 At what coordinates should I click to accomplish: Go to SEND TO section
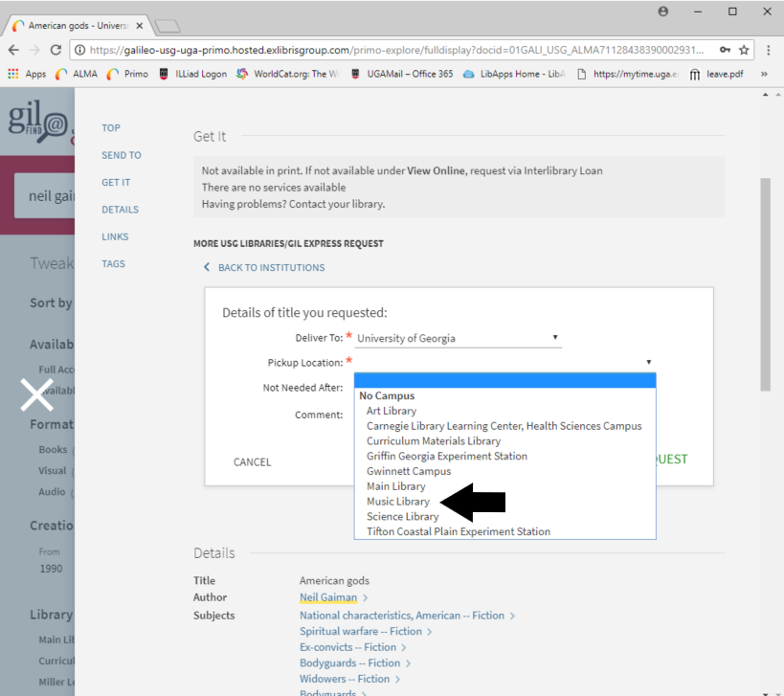[x=122, y=155]
